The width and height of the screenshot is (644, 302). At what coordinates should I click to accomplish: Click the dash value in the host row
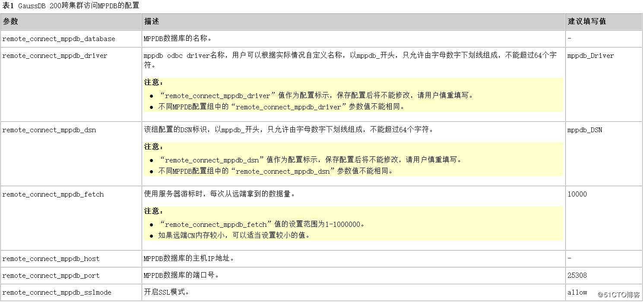pos(570,258)
